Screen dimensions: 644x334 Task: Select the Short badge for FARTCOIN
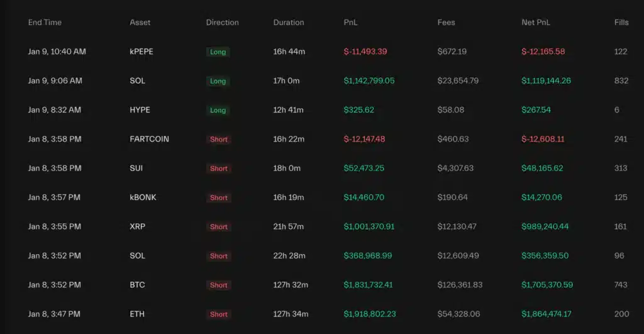click(x=219, y=140)
